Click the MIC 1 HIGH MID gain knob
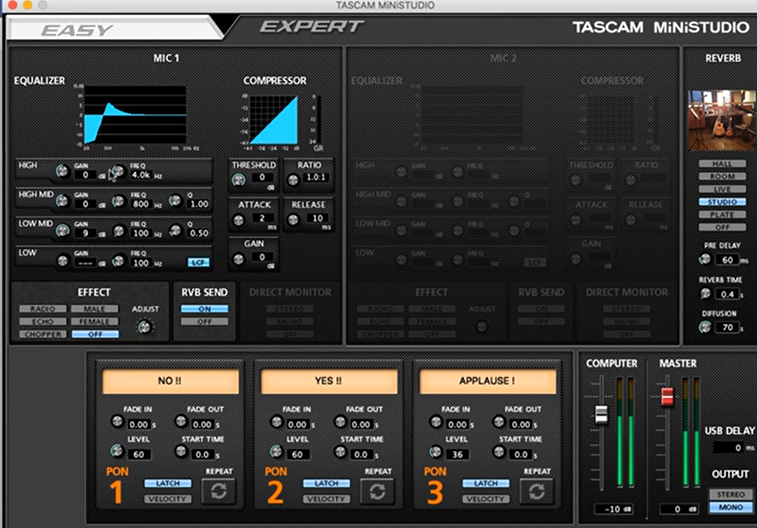This screenshot has width=757, height=528. coord(62,200)
